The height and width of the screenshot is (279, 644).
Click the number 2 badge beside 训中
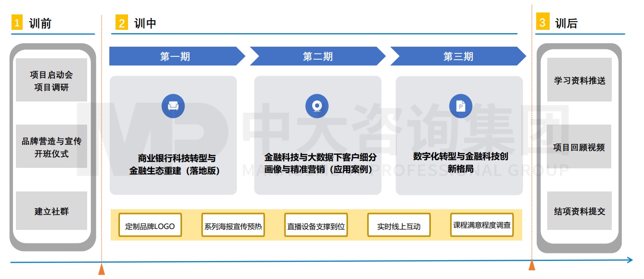coord(122,22)
